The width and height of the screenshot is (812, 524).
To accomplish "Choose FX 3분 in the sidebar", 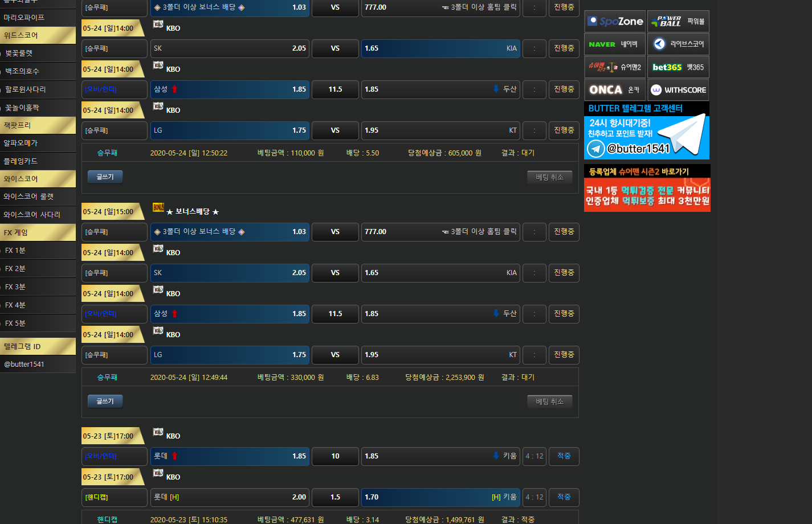I will pyautogui.click(x=38, y=286).
